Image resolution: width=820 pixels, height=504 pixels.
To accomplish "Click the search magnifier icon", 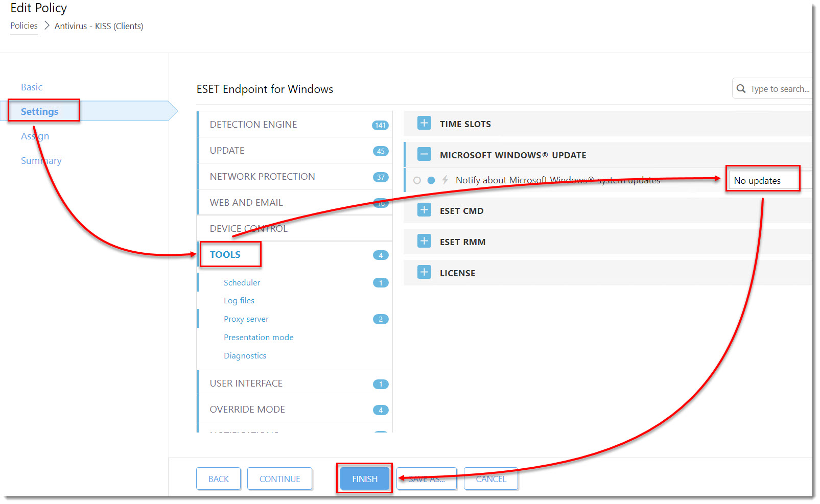I will (741, 89).
